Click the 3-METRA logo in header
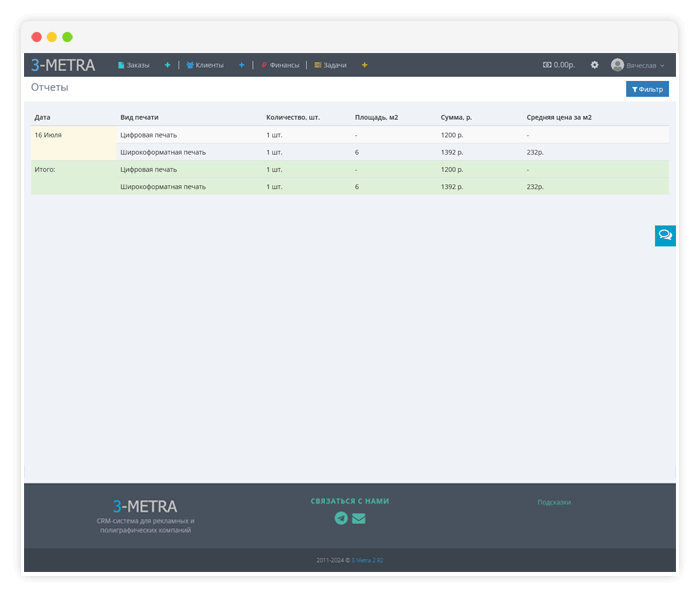The width and height of the screenshot is (700, 600). (63, 65)
